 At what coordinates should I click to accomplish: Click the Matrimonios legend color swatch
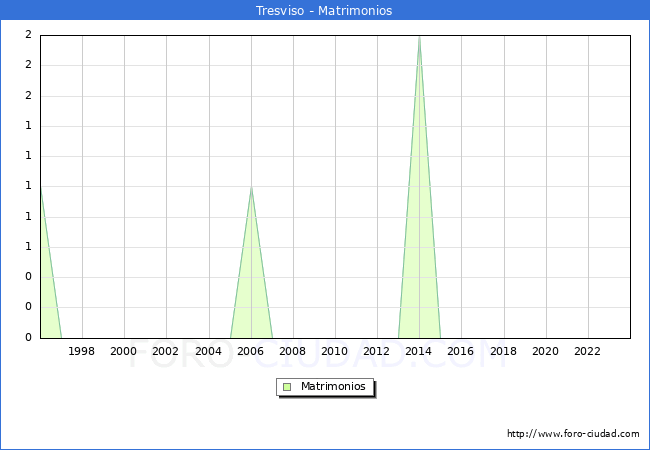pos(287,387)
